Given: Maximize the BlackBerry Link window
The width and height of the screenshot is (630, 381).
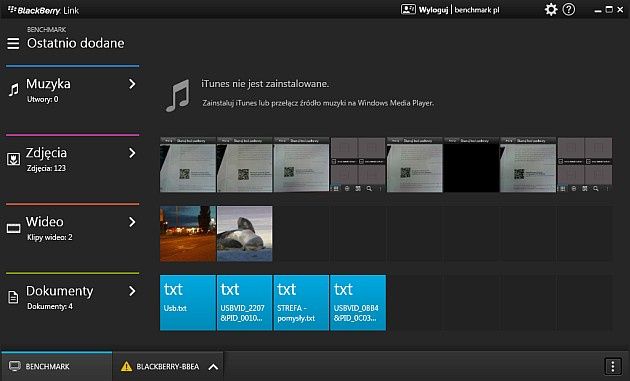Looking at the screenshot, I should [x=609, y=9].
